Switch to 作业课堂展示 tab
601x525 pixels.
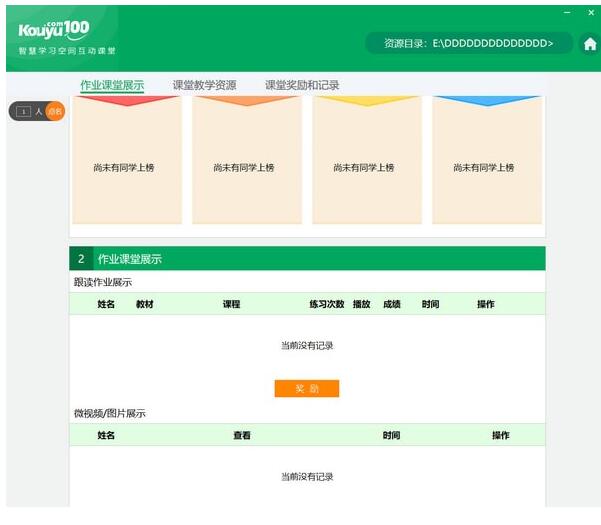[112, 85]
